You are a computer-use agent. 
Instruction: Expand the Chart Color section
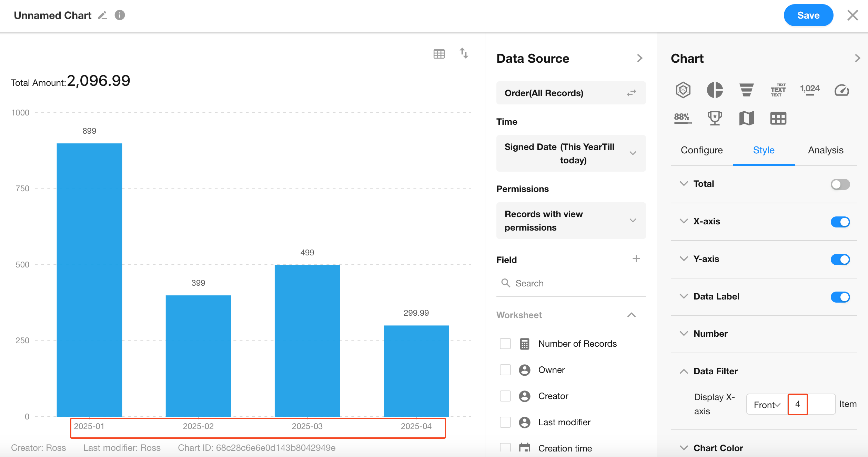tap(718, 448)
